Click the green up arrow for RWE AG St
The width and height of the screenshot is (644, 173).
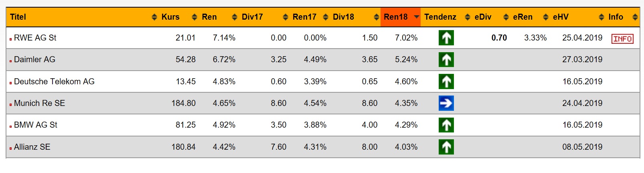(446, 38)
